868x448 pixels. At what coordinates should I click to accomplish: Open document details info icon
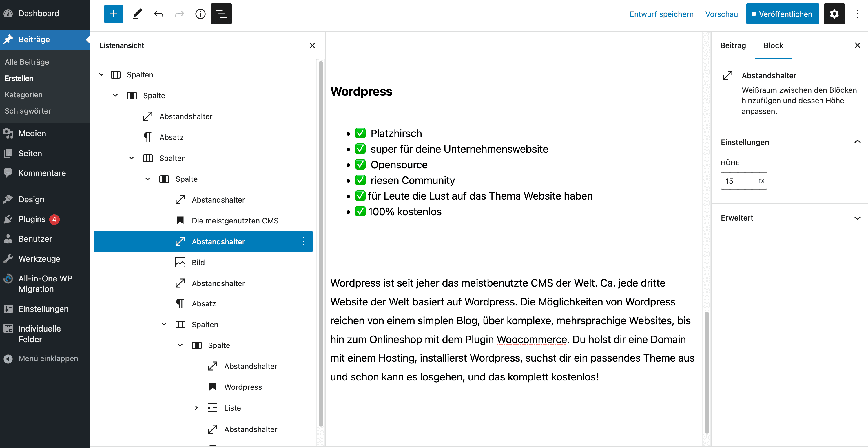click(200, 14)
